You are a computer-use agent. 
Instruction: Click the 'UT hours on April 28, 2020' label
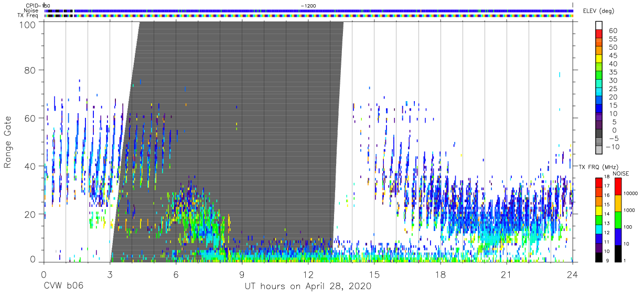(308, 287)
